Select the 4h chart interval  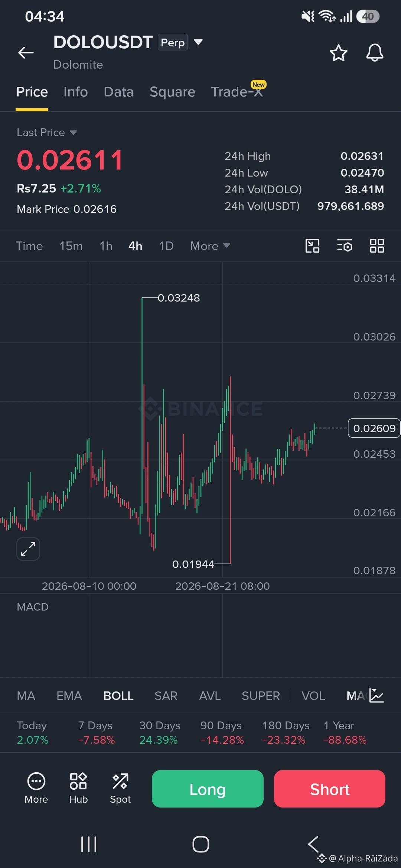pos(135,246)
